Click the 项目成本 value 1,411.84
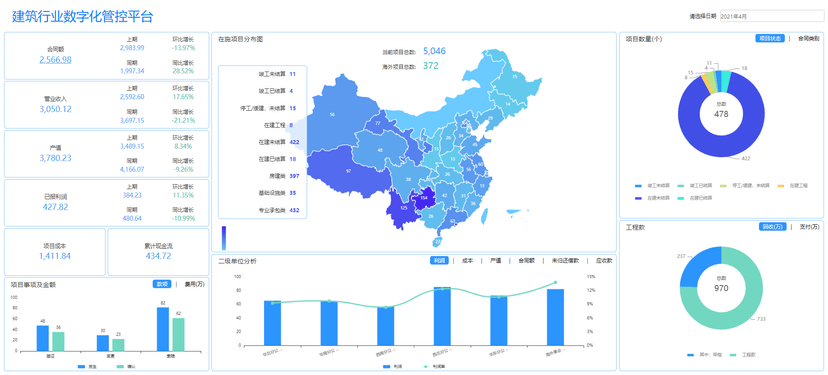 (55, 256)
